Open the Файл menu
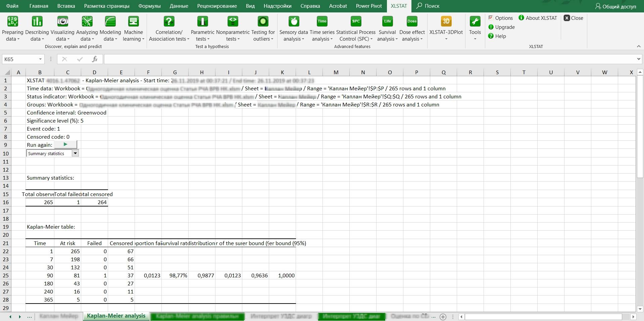Viewport: 644px width, 321px height. [12, 6]
